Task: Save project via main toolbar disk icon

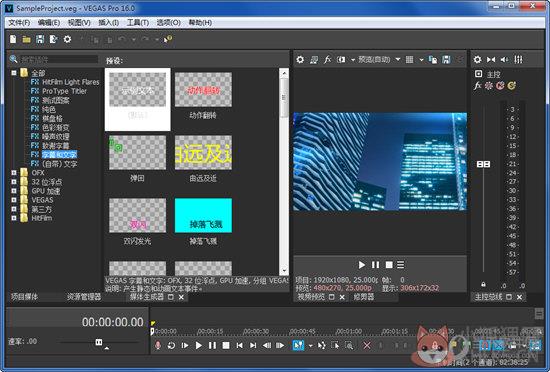Action: pos(40,39)
